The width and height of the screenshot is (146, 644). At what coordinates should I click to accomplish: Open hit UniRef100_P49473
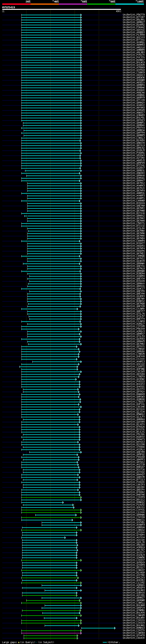tap(134, 440)
